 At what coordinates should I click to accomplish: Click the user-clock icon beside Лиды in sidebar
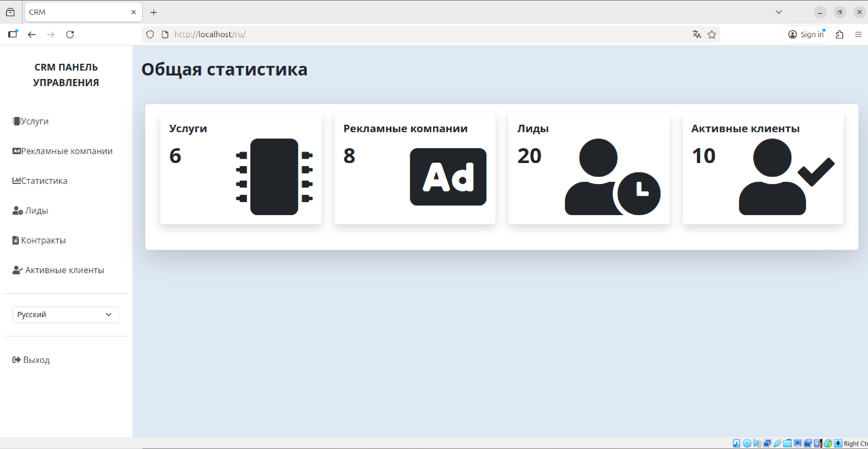point(18,211)
